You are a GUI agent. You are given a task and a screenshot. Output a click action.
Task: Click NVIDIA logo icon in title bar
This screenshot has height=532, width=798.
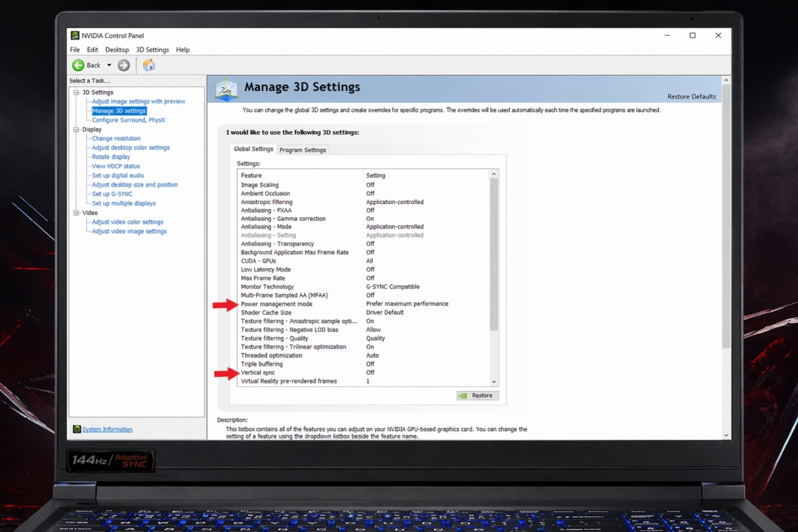click(x=75, y=35)
